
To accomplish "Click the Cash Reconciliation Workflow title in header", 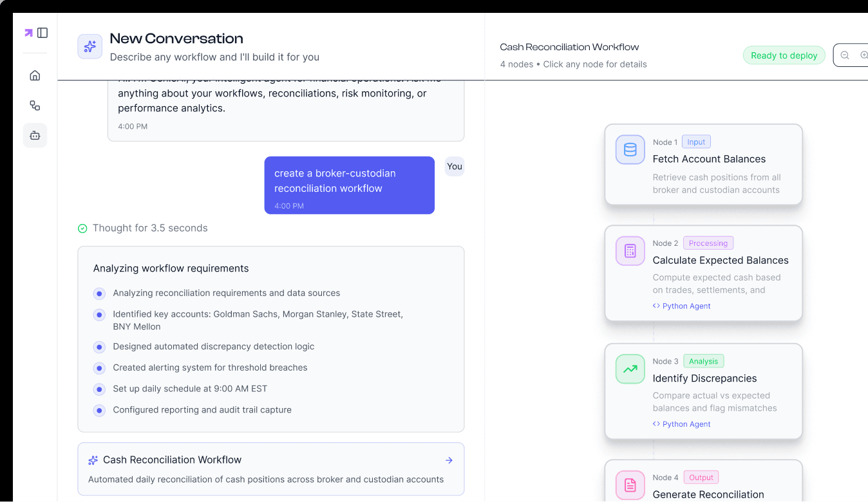I will 569,47.
